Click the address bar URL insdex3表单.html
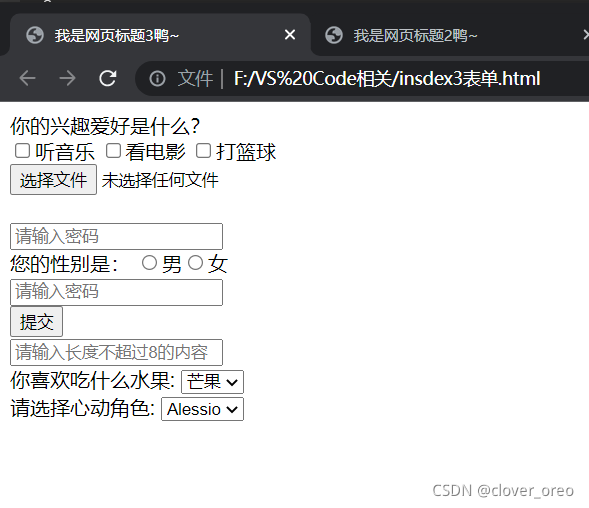Image resolution: width=589 pixels, height=508 pixels. (387, 79)
